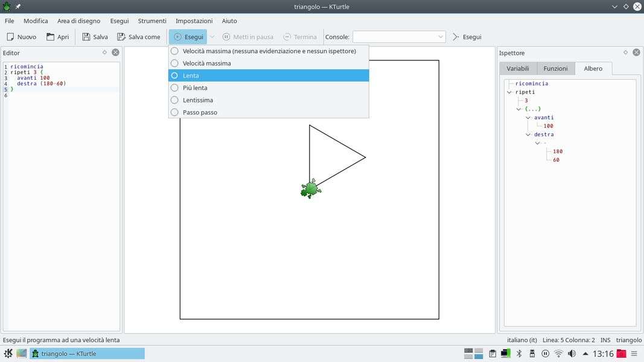
Task: Close the Editor panel
Action: [115, 52]
